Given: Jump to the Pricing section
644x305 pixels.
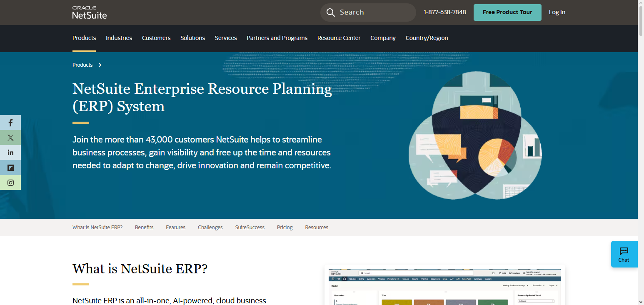Looking at the screenshot, I should coord(285,227).
